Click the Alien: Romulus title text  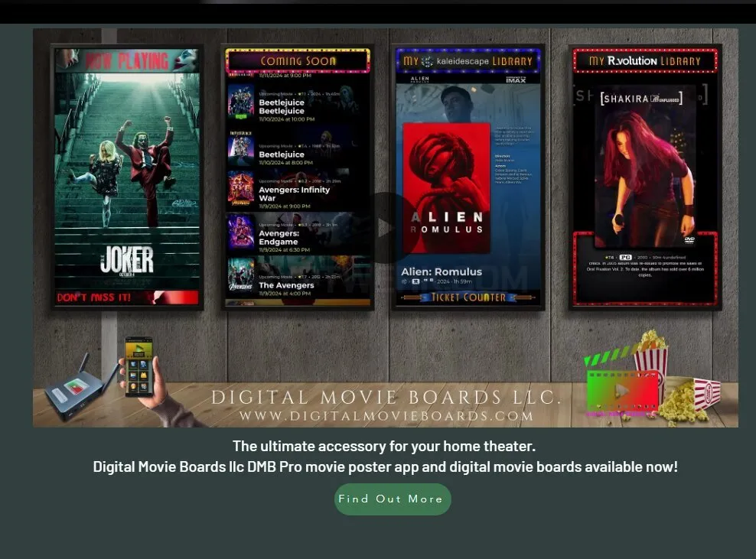coord(442,271)
